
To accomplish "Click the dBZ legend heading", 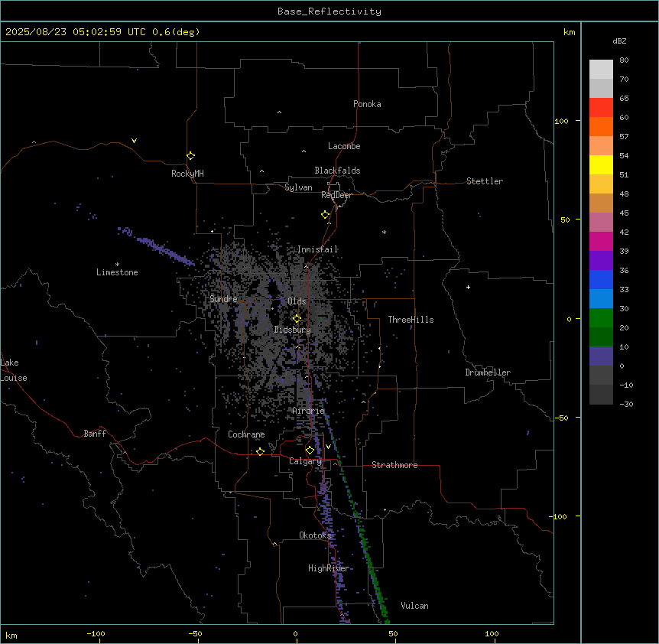I will tap(619, 41).
